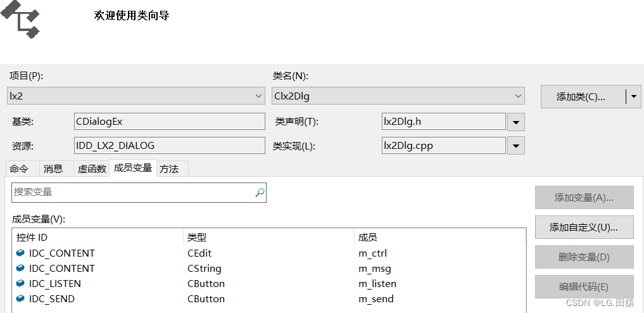This screenshot has height=313, width=644.
Task: Click the cube icon of m_ctrl row
Action: pyautogui.click(x=20, y=253)
